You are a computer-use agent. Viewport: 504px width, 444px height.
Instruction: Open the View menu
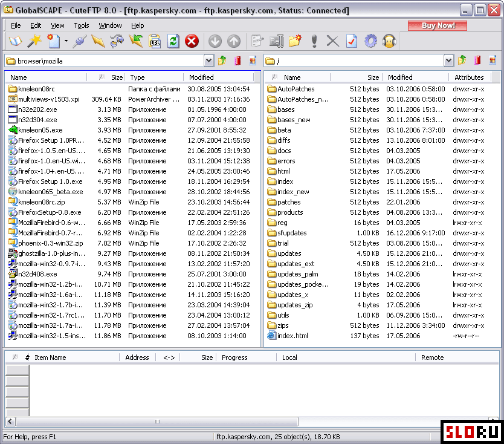57,25
